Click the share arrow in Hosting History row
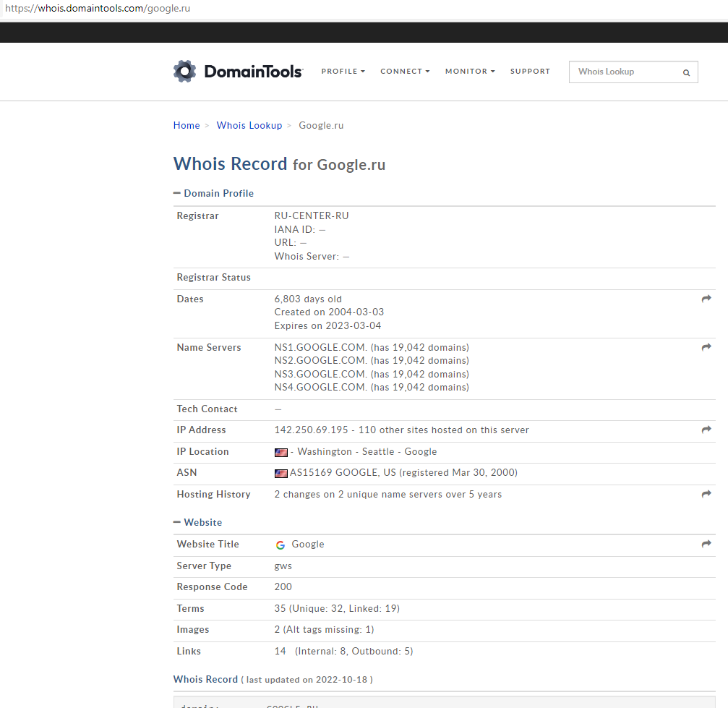Image resolution: width=728 pixels, height=708 pixels. pos(706,494)
